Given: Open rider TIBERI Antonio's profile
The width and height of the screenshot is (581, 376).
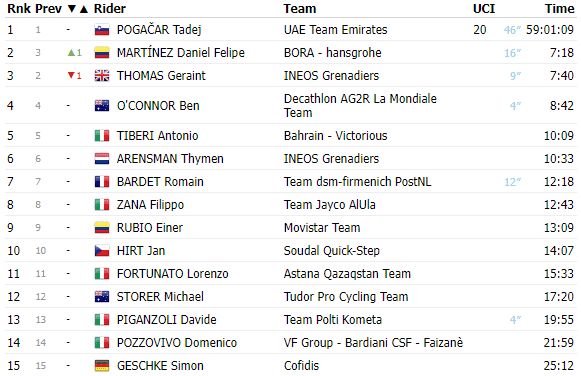Looking at the screenshot, I should coord(157,136).
